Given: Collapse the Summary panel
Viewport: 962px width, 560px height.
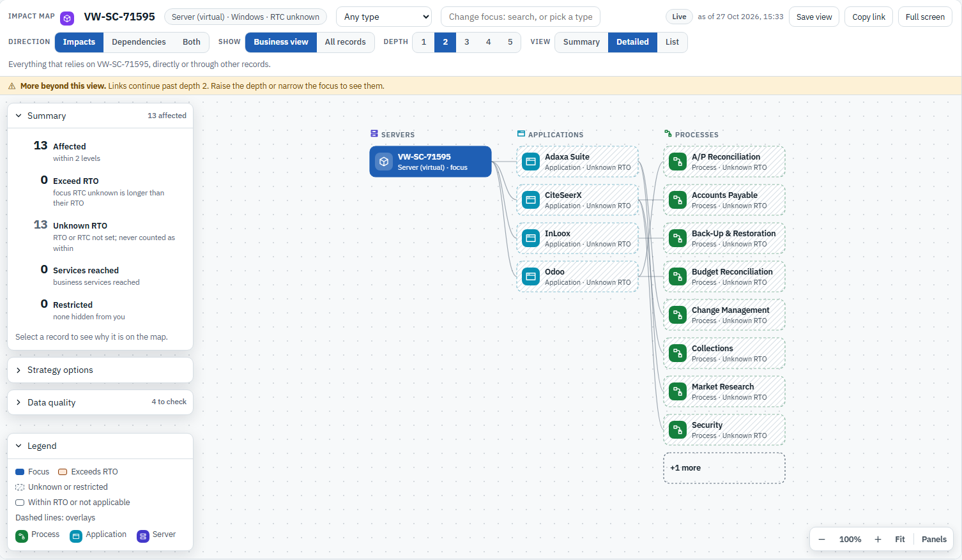Looking at the screenshot, I should click(x=100, y=116).
